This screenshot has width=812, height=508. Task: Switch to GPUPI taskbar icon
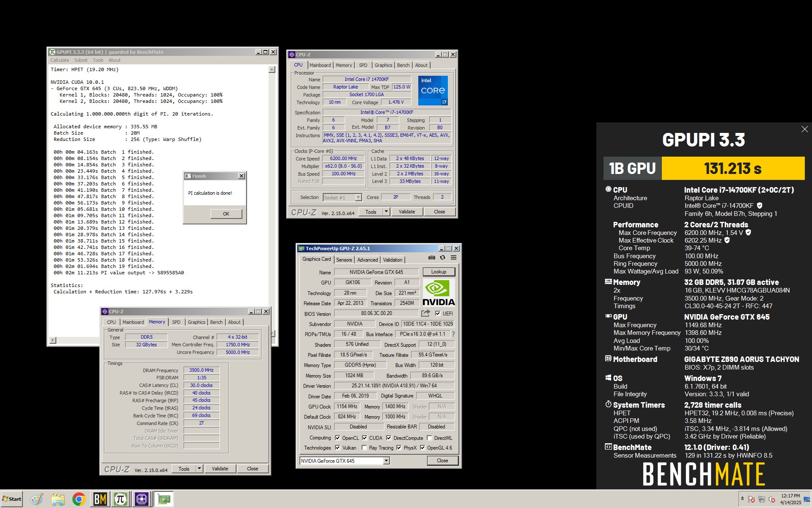(121, 499)
